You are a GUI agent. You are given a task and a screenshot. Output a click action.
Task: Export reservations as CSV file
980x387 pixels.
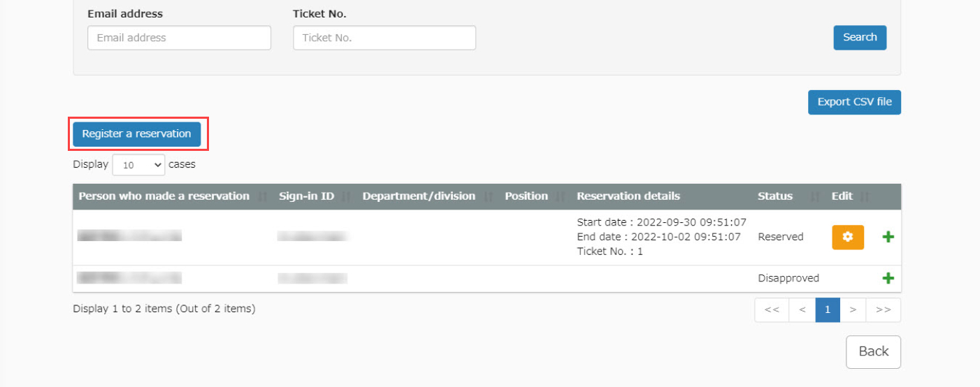point(854,102)
